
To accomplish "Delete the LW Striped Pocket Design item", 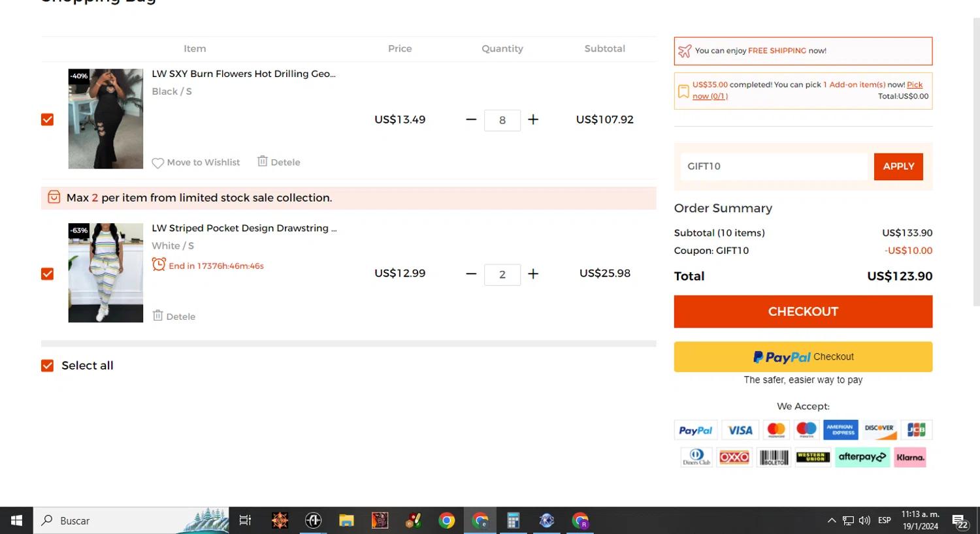I will coord(174,316).
